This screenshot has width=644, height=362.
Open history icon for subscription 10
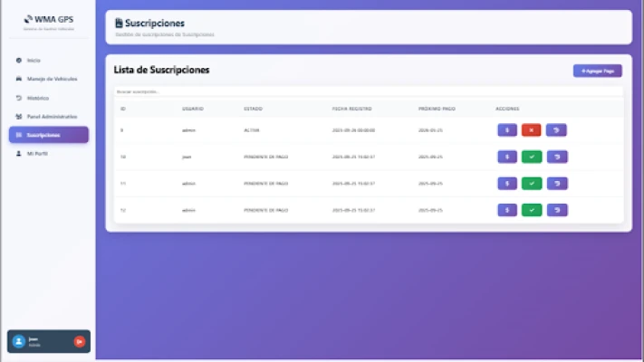tap(556, 157)
